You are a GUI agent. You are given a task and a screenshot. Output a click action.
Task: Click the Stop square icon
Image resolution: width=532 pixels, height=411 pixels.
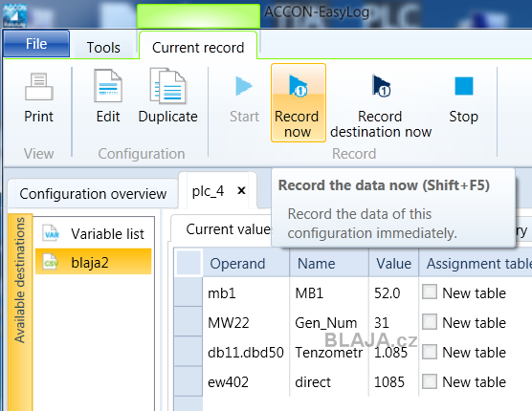(464, 86)
